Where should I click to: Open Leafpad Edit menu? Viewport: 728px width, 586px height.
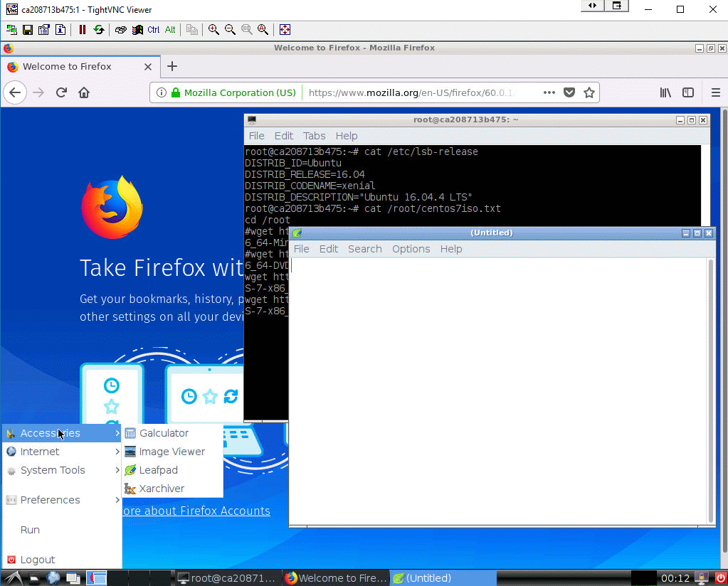click(x=329, y=249)
